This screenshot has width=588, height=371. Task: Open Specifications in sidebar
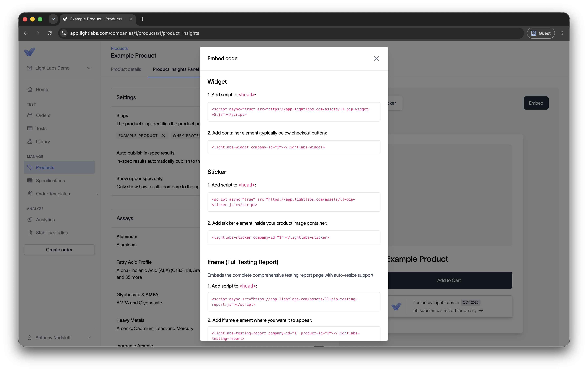[59, 181]
